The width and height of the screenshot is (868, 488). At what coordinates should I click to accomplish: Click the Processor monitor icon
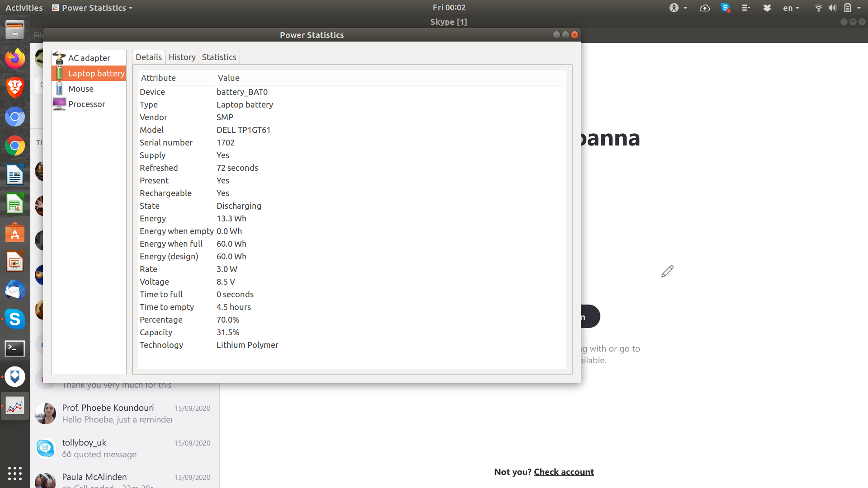(x=59, y=104)
